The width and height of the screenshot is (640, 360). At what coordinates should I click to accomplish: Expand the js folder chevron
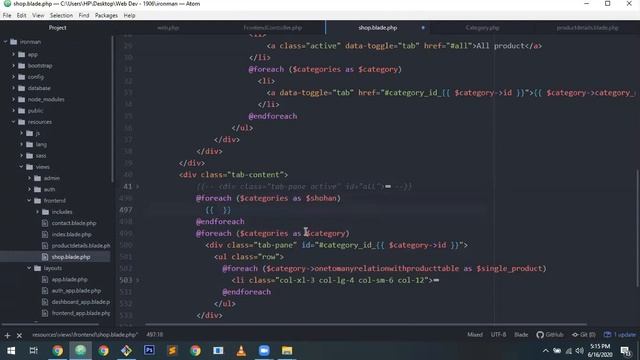coord(22,133)
